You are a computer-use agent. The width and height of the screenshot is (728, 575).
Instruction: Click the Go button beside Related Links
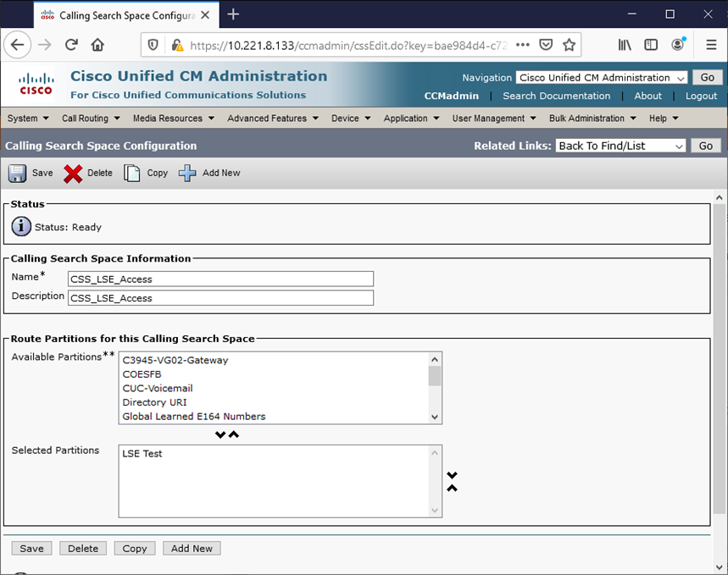tap(706, 146)
